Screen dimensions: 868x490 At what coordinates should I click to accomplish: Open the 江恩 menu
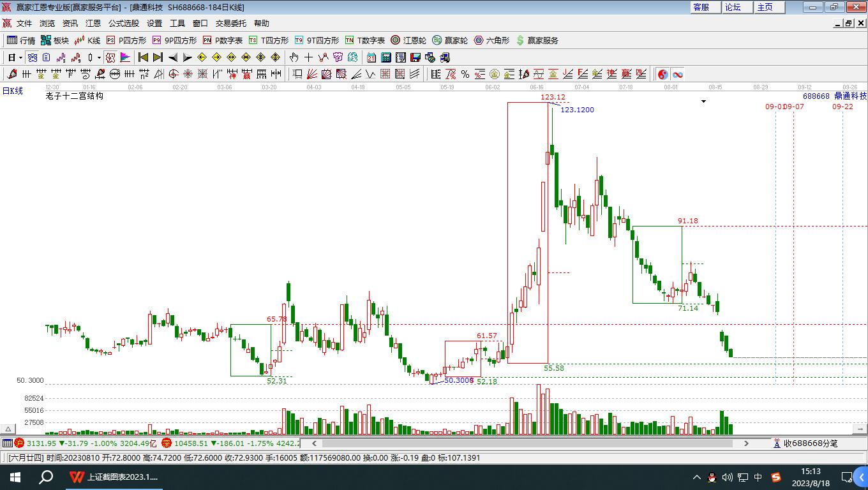(93, 23)
